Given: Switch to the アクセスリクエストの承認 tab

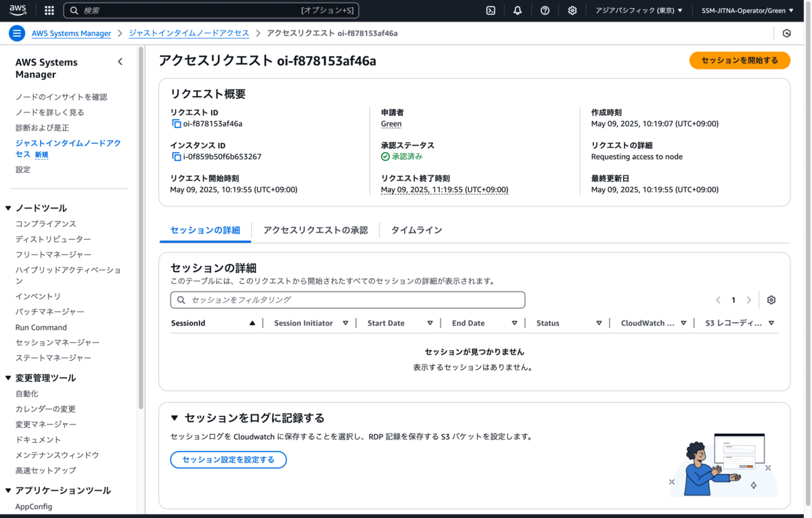Looking at the screenshot, I should tap(315, 230).
